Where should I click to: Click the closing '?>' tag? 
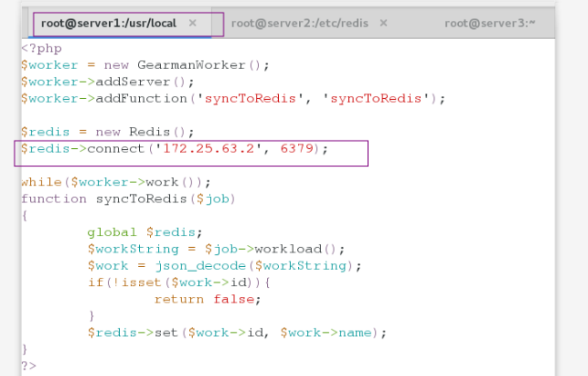pos(29,365)
